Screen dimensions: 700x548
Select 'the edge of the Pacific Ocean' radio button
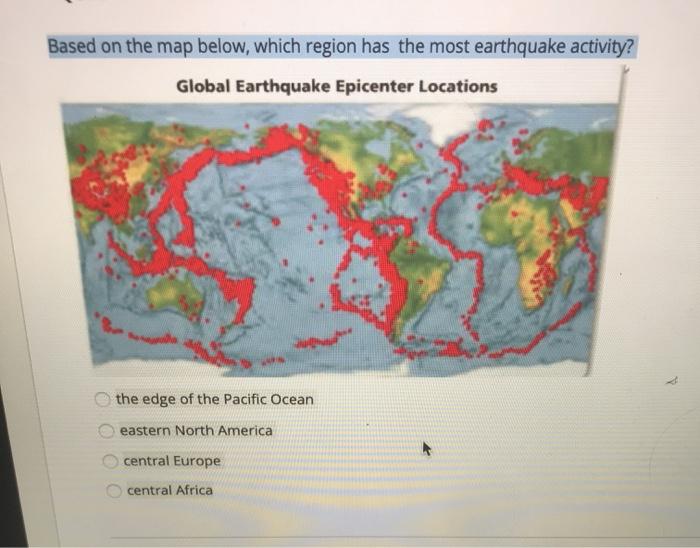click(103, 399)
